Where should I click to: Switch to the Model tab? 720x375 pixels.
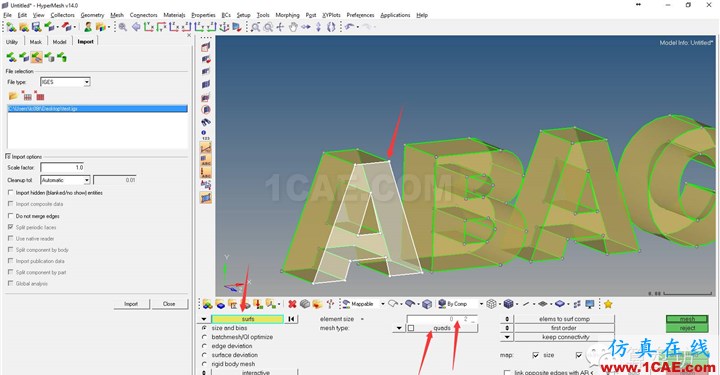[59, 42]
